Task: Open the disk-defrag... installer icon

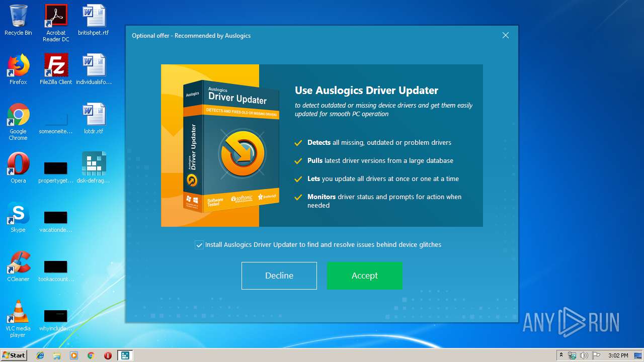Action: click(94, 168)
